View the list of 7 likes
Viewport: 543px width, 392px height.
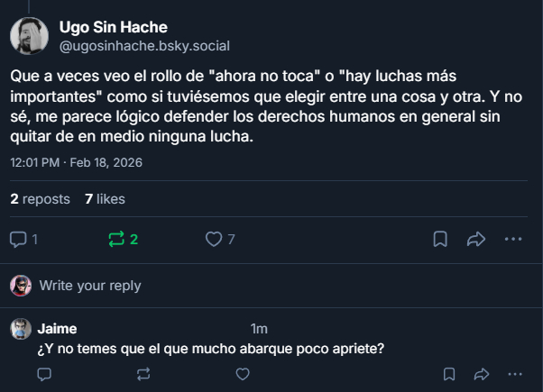click(105, 198)
